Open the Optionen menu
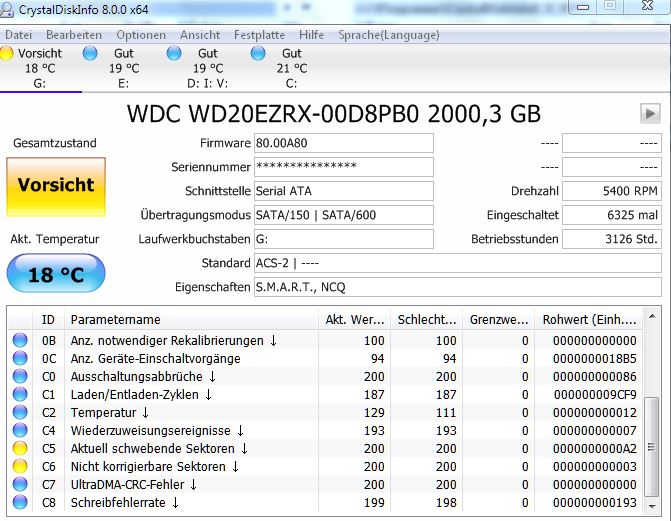Viewport: 671px width, 521px height. tap(141, 35)
